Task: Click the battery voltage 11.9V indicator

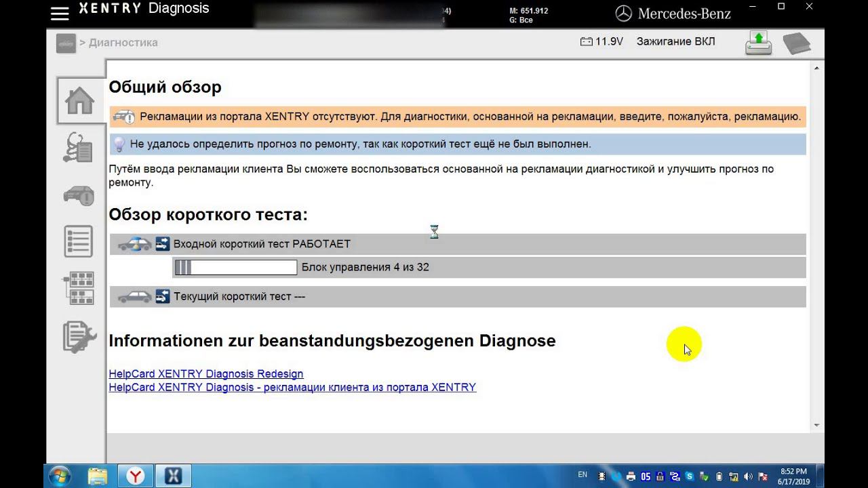Action: coord(601,41)
